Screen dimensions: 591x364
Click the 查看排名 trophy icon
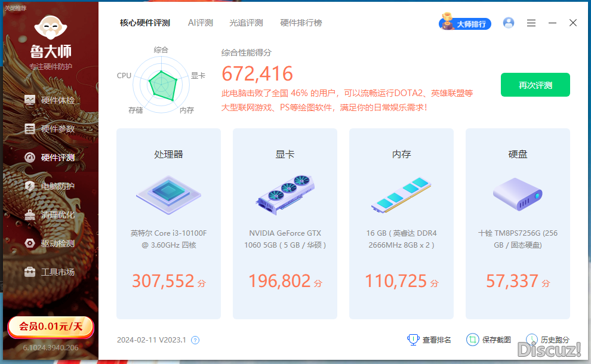[413, 340]
